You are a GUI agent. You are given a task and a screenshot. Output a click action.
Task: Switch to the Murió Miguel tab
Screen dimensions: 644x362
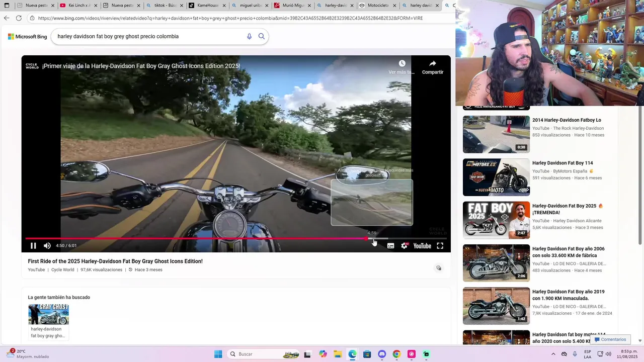[292, 6]
